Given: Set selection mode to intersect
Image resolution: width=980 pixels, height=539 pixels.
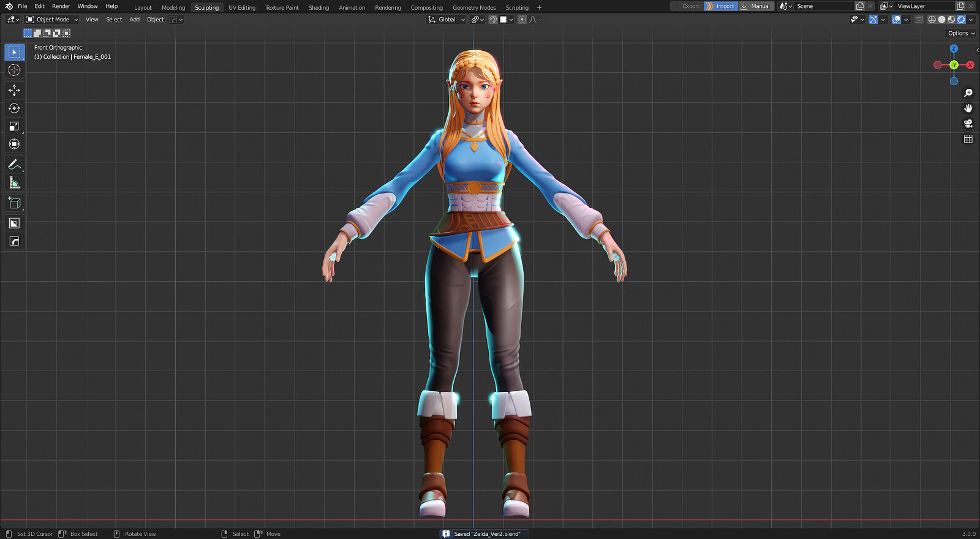Looking at the screenshot, I should (66, 33).
